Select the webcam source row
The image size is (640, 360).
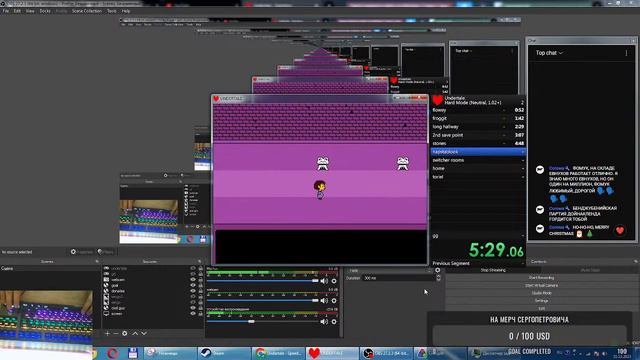(153, 280)
